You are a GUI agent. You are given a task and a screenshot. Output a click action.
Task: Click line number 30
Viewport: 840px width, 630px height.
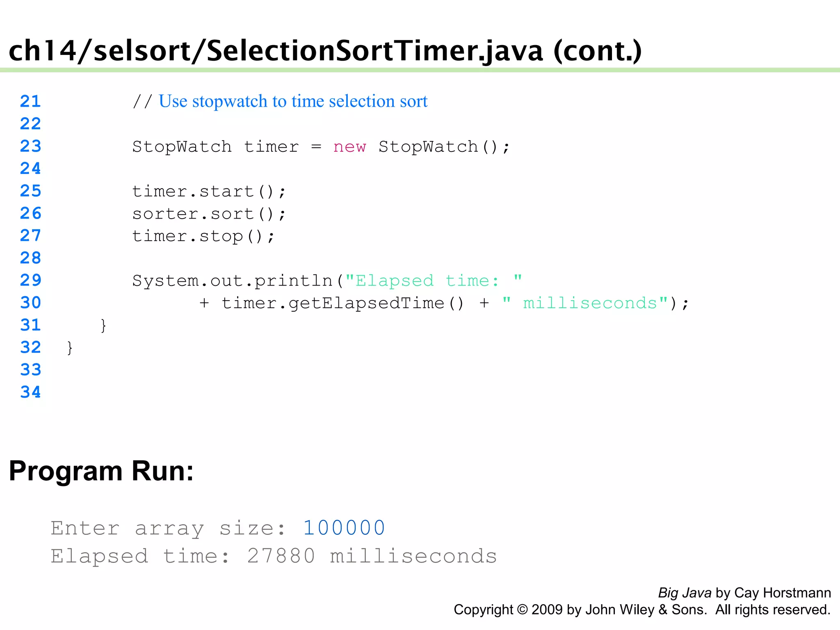pos(30,302)
